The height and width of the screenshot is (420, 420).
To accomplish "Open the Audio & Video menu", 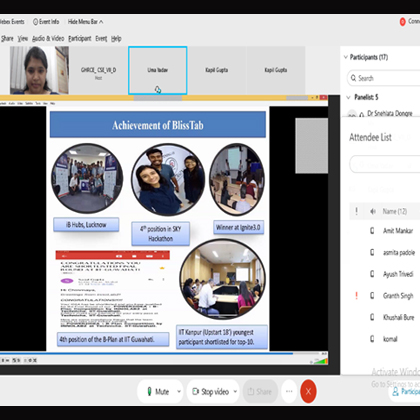I will [48, 39].
